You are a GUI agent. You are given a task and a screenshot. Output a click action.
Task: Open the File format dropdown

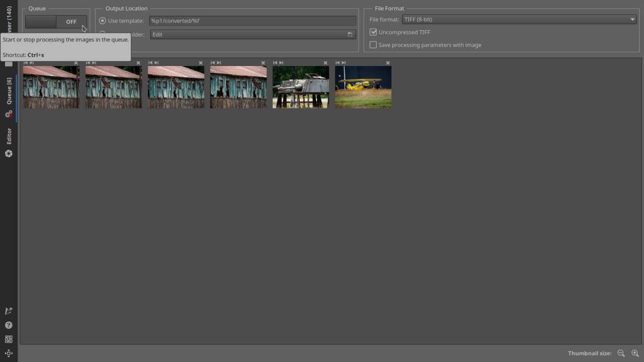[x=519, y=19]
